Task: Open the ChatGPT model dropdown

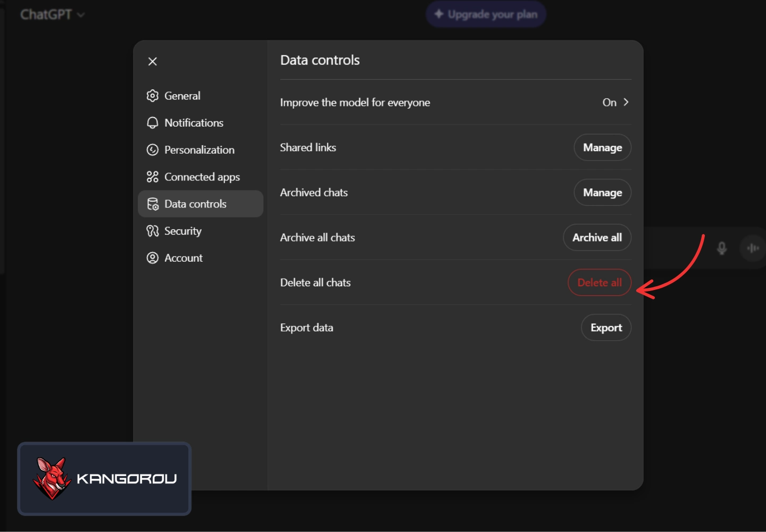Action: point(52,14)
